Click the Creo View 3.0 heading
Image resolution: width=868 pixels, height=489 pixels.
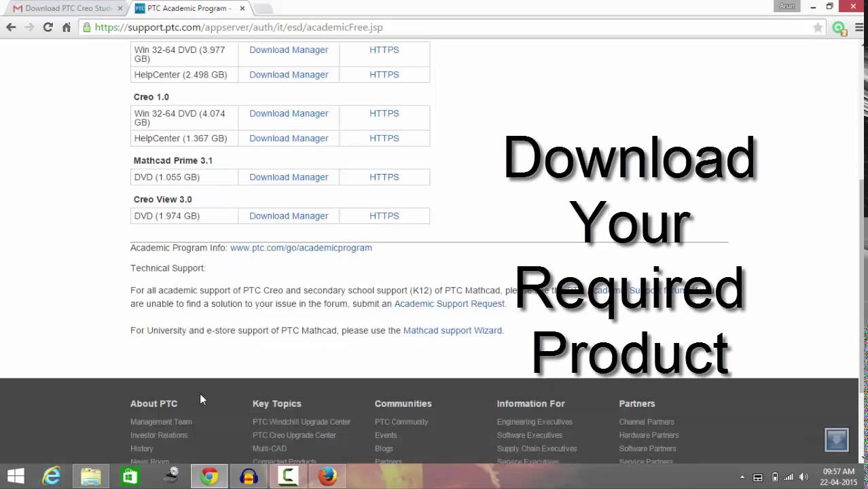point(163,200)
